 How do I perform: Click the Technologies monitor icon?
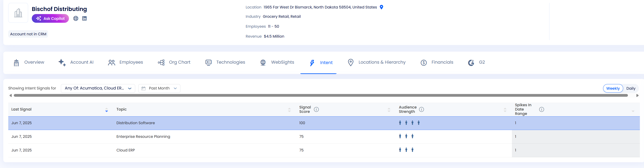(x=208, y=63)
